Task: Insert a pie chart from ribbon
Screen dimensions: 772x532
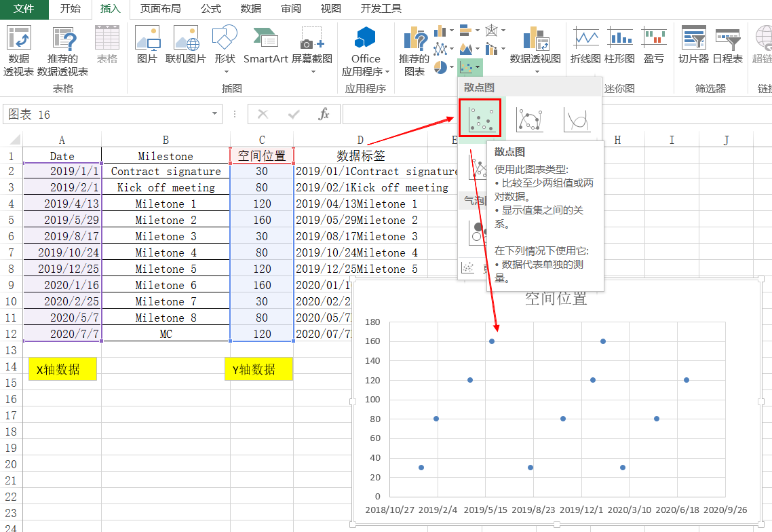Action: pyautogui.click(x=440, y=67)
